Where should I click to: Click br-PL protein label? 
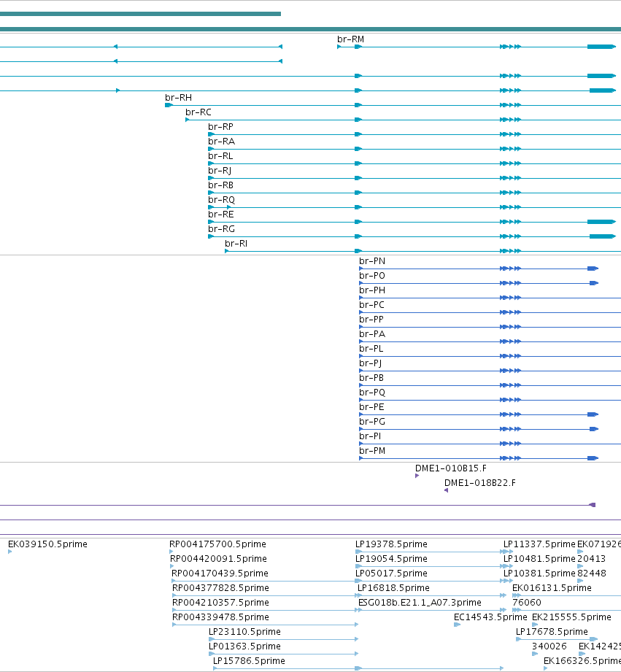click(371, 348)
